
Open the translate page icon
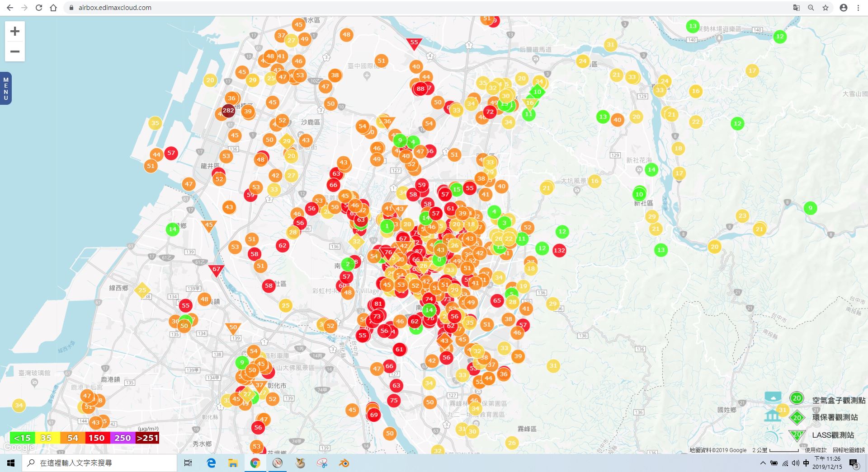(797, 8)
